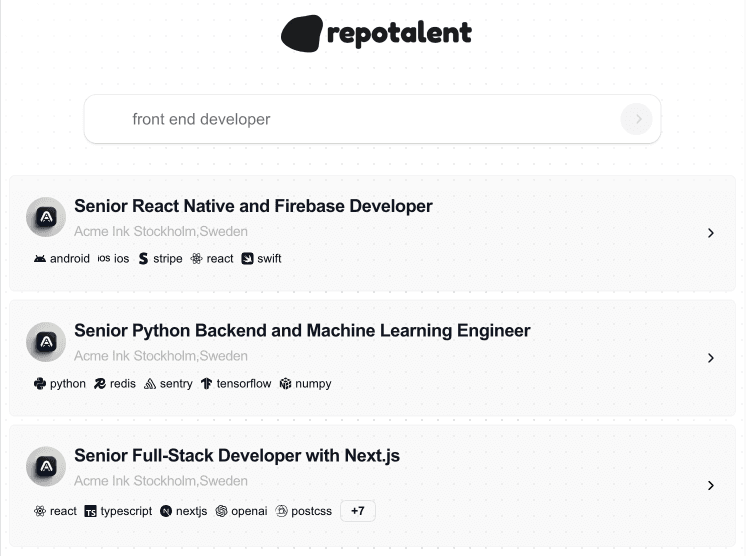Open React Native job via its chevron
The width and height of the screenshot is (746, 556).
click(x=711, y=233)
